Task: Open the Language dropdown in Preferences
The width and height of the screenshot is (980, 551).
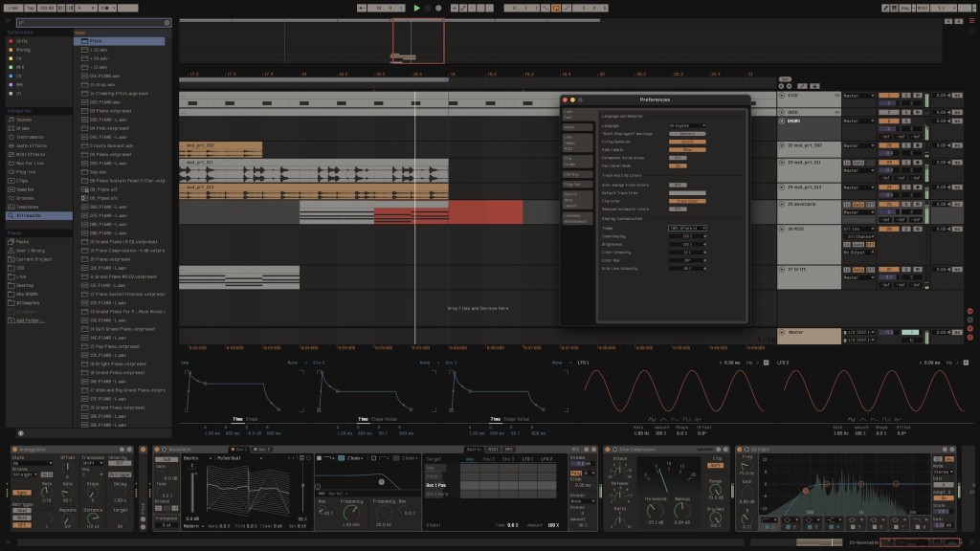Action: click(x=686, y=125)
